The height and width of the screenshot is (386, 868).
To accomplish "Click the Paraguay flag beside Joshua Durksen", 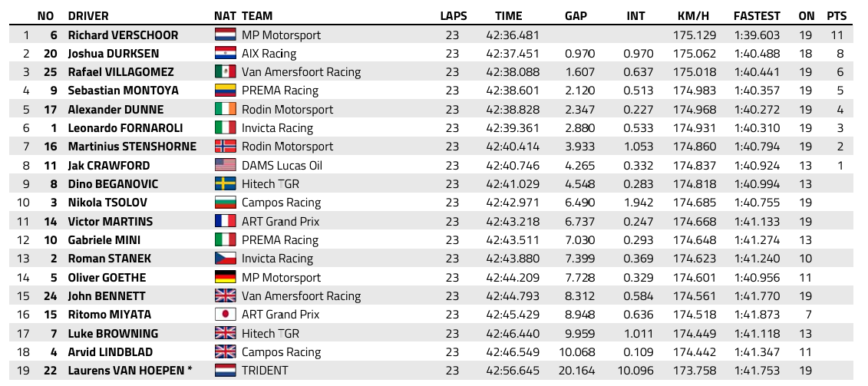I will click(x=225, y=54).
